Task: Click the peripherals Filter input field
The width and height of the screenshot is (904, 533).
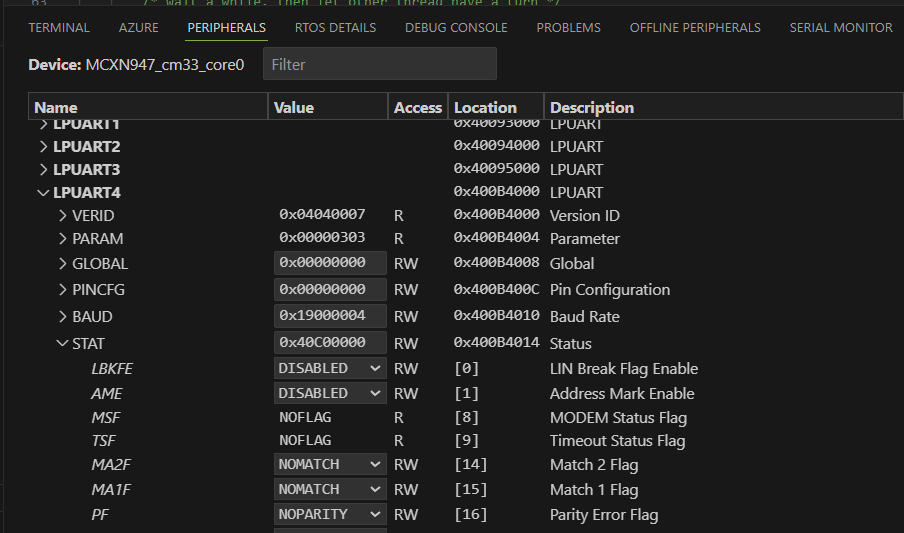Action: pos(379,64)
